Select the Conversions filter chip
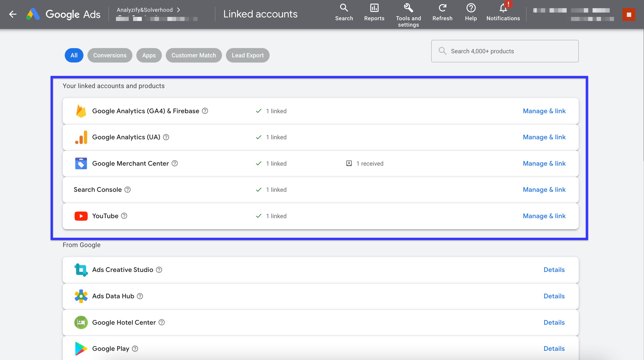Viewport: 644px width, 360px height. tap(110, 55)
